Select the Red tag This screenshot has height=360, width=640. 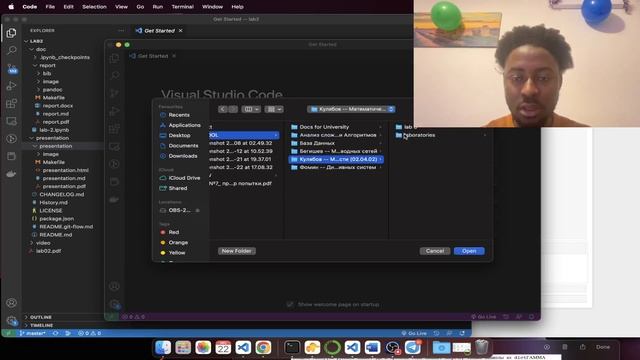pyautogui.click(x=173, y=232)
